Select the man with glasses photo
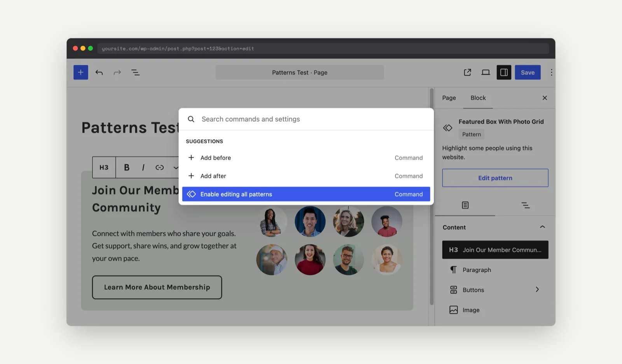Image resolution: width=622 pixels, height=364 pixels. pyautogui.click(x=348, y=260)
